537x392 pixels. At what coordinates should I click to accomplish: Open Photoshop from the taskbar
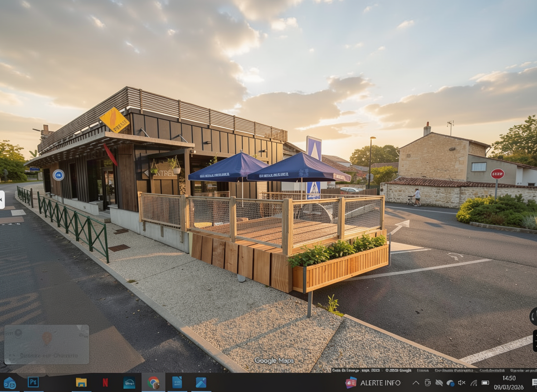click(x=33, y=382)
